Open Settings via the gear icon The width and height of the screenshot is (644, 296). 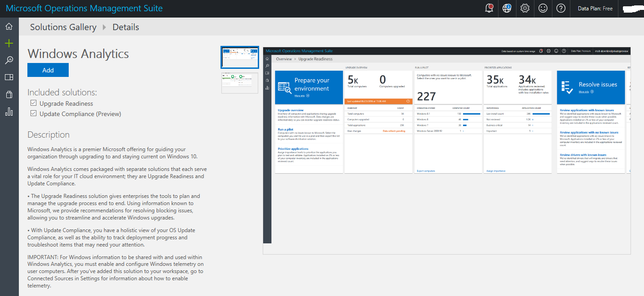click(525, 8)
